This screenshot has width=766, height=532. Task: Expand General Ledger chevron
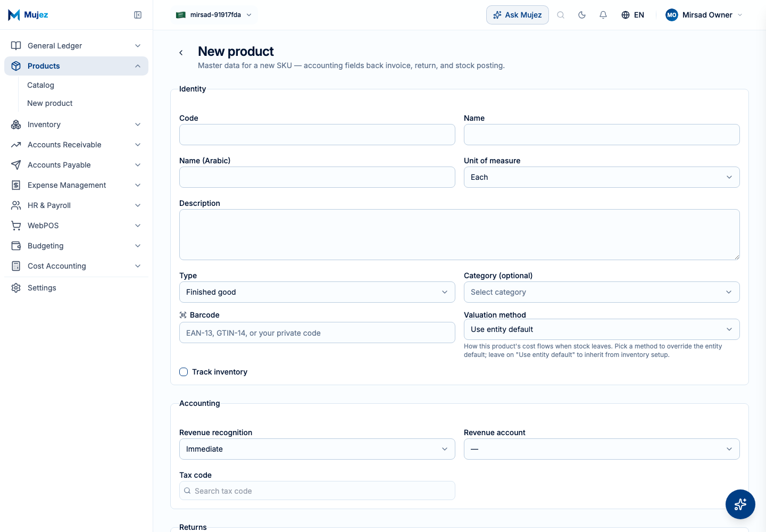[138, 46]
